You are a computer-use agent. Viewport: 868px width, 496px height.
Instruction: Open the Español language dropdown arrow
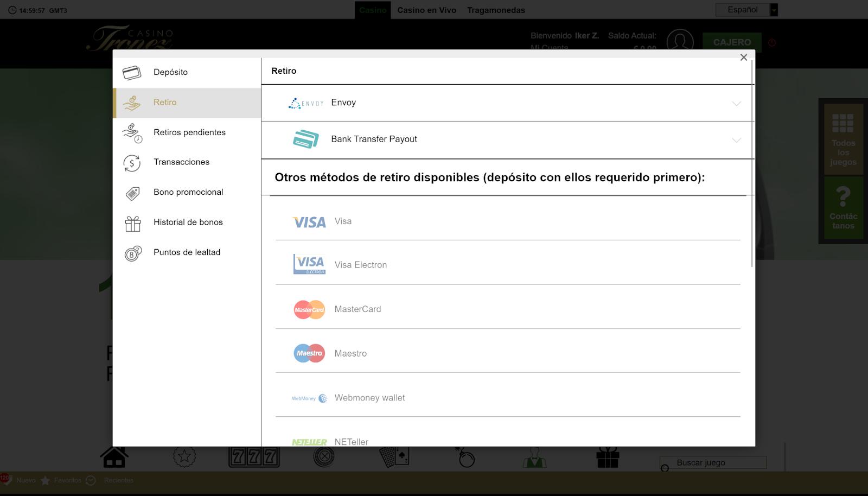[774, 10]
